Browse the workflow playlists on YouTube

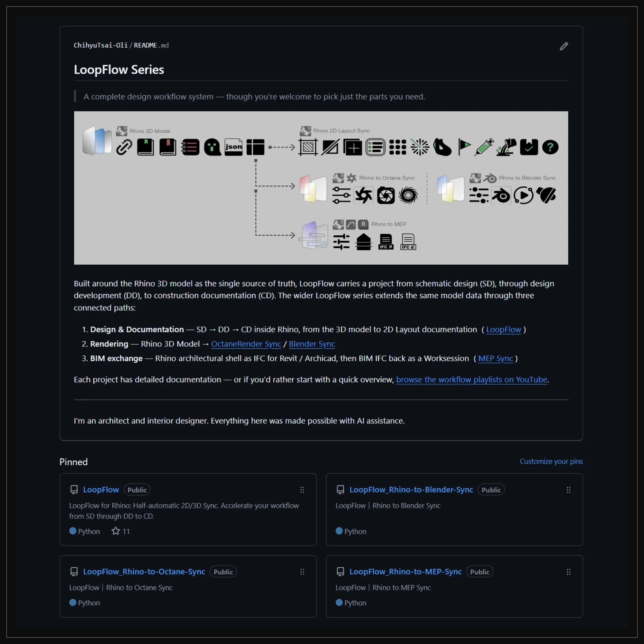click(471, 379)
